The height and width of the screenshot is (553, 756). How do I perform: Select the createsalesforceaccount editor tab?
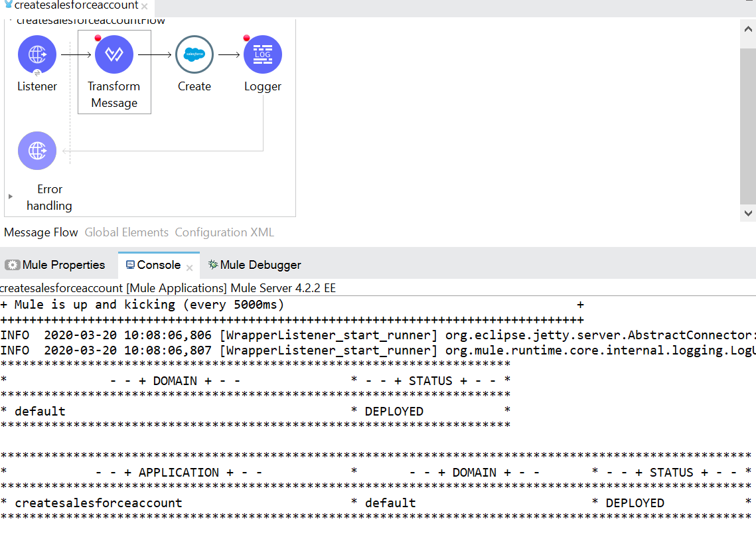click(x=76, y=5)
